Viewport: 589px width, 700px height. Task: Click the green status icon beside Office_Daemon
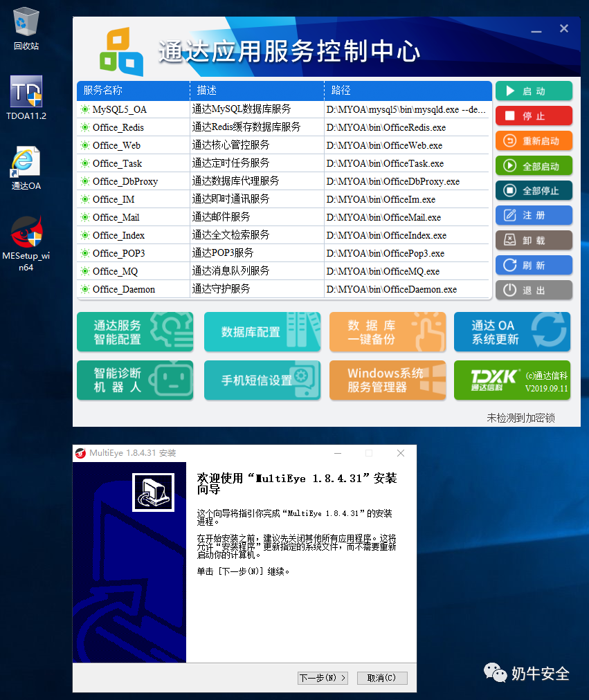click(85, 289)
